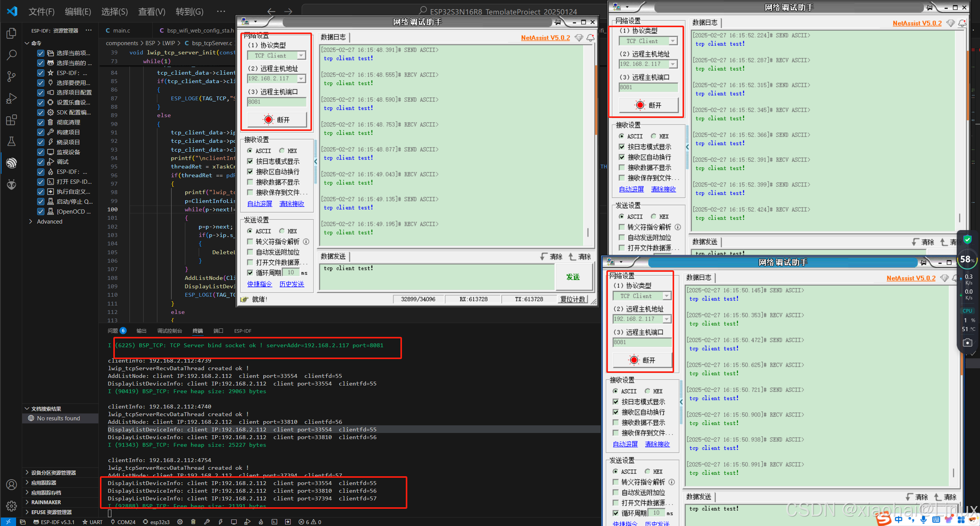
Task: Uncheck 按日志模式显示 in NetAssist receive settings
Action: coord(250,161)
